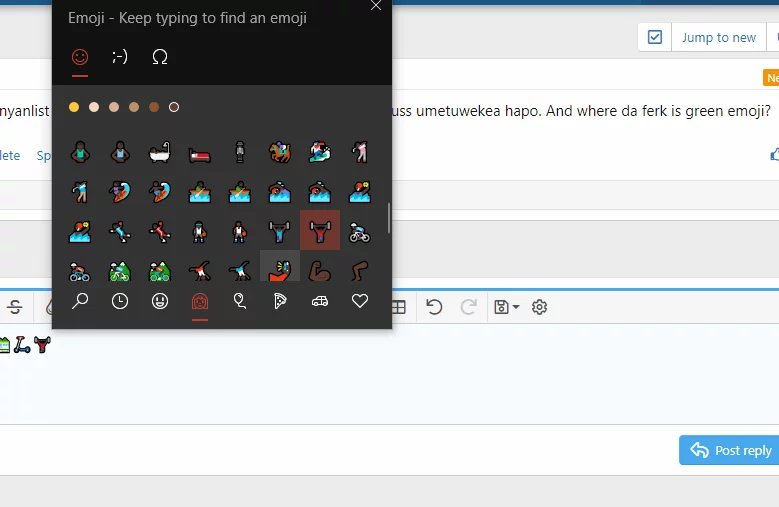Click the Jump to new link
This screenshot has height=507, width=779.
[x=718, y=37]
